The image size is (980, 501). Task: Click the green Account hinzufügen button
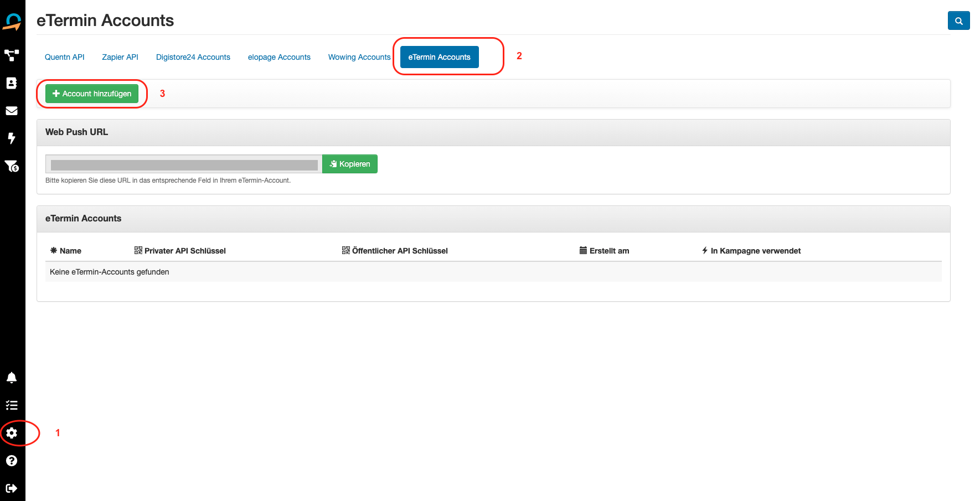click(x=92, y=94)
